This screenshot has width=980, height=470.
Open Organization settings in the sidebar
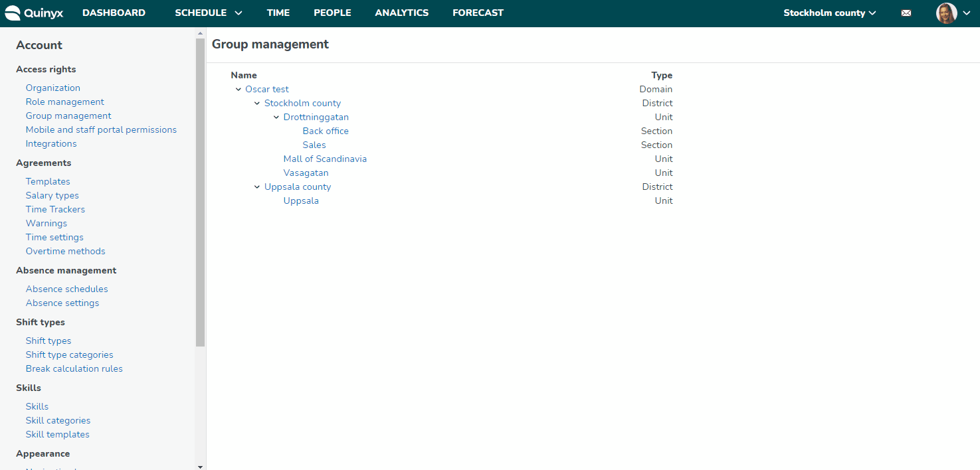[x=53, y=88]
